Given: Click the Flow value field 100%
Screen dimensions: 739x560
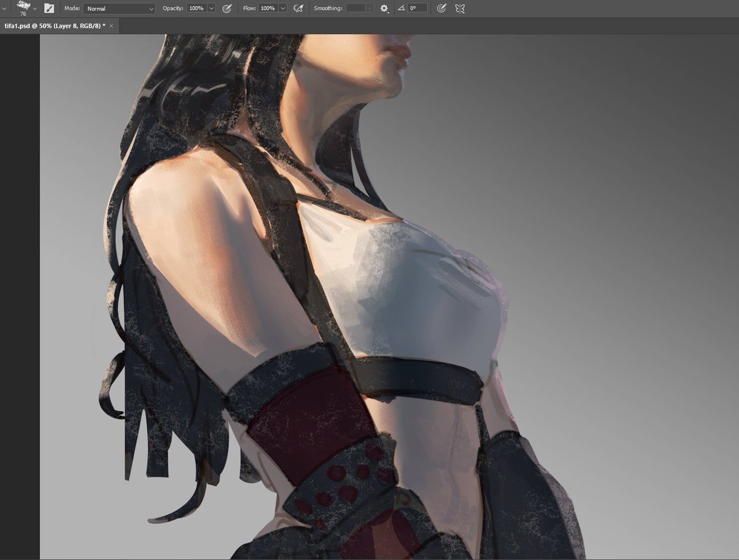Looking at the screenshot, I should pyautogui.click(x=267, y=9).
